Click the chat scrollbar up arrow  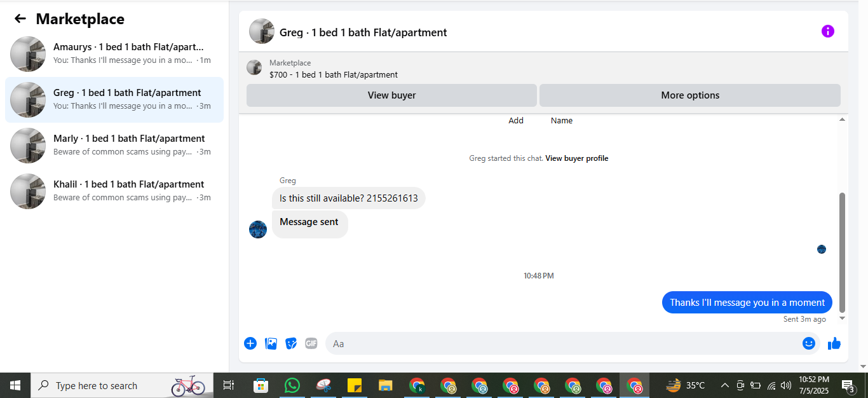tap(843, 120)
